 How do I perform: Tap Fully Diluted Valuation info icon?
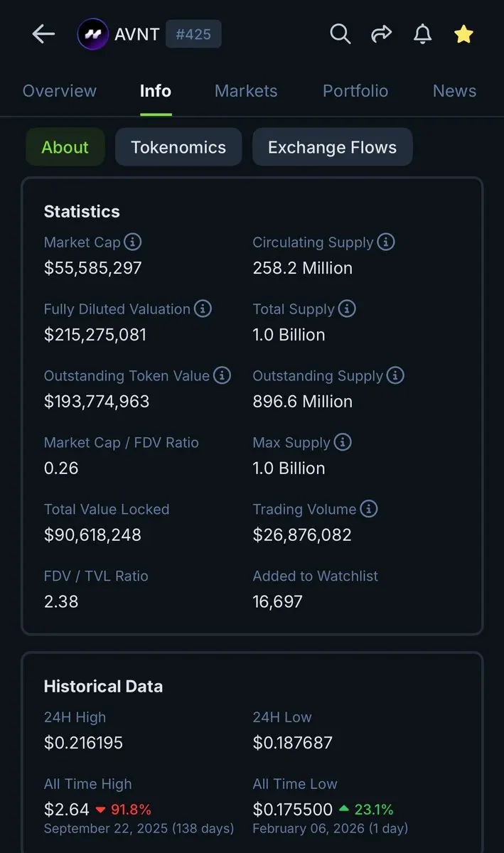(x=203, y=309)
